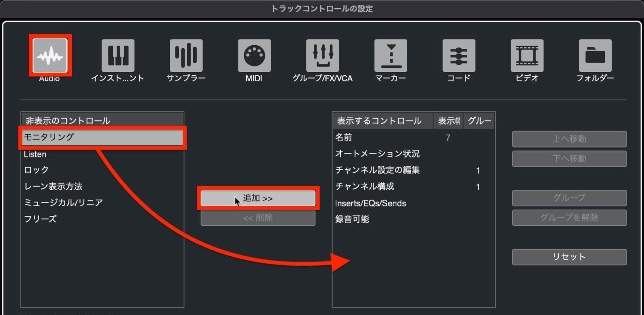Viewport: 644px width, 315px height.
Task: Click the グループ column header in list
Action: pyautogui.click(x=479, y=121)
